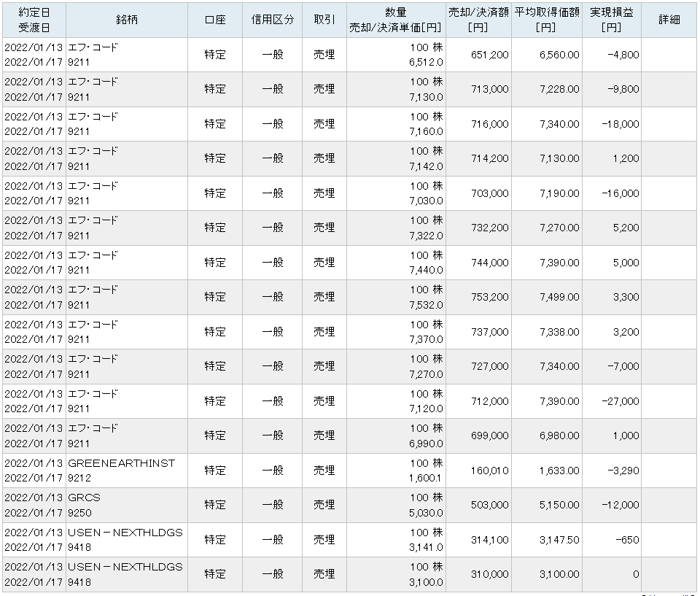Select realized gain 3,300
Screen dimensions: 700x596
[626, 297]
